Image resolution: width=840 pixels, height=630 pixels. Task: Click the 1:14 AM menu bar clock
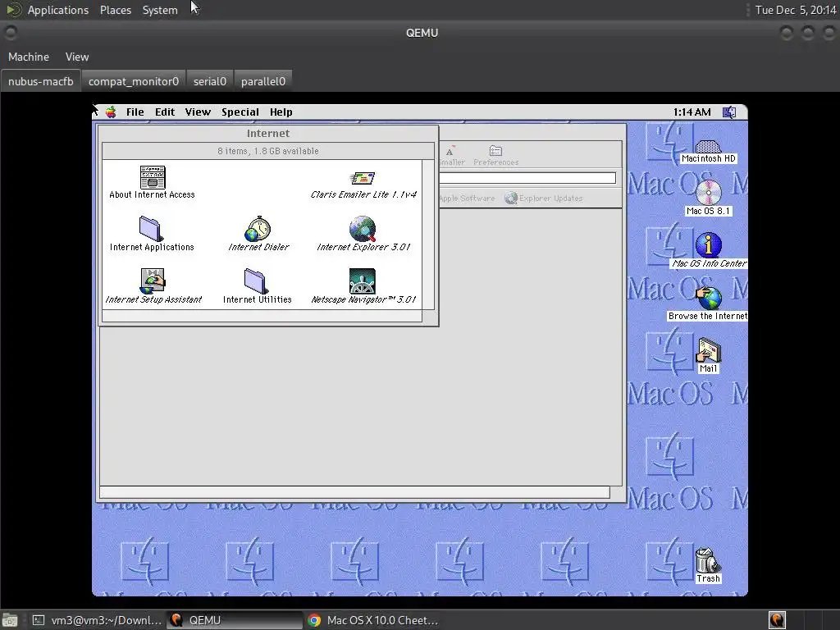coord(692,112)
